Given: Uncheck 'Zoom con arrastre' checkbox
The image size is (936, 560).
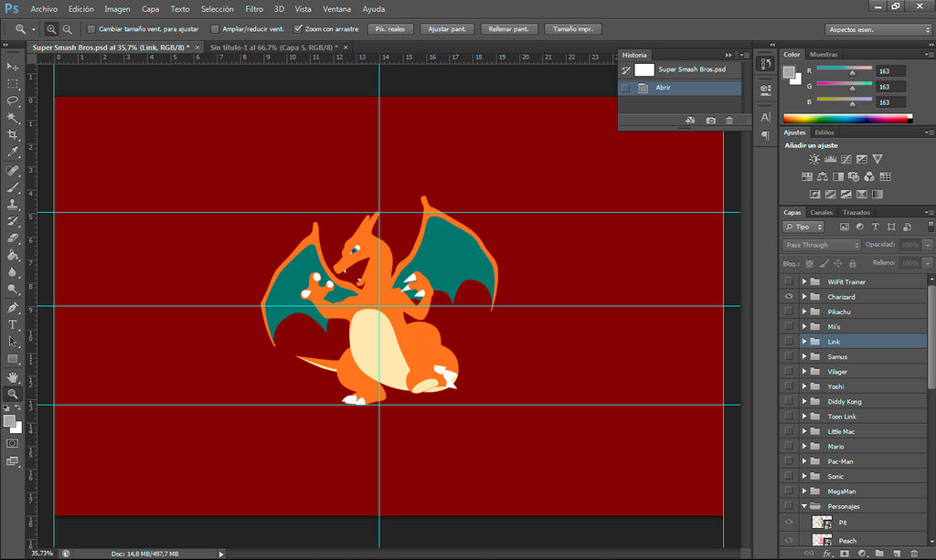Looking at the screenshot, I should pyautogui.click(x=298, y=28).
